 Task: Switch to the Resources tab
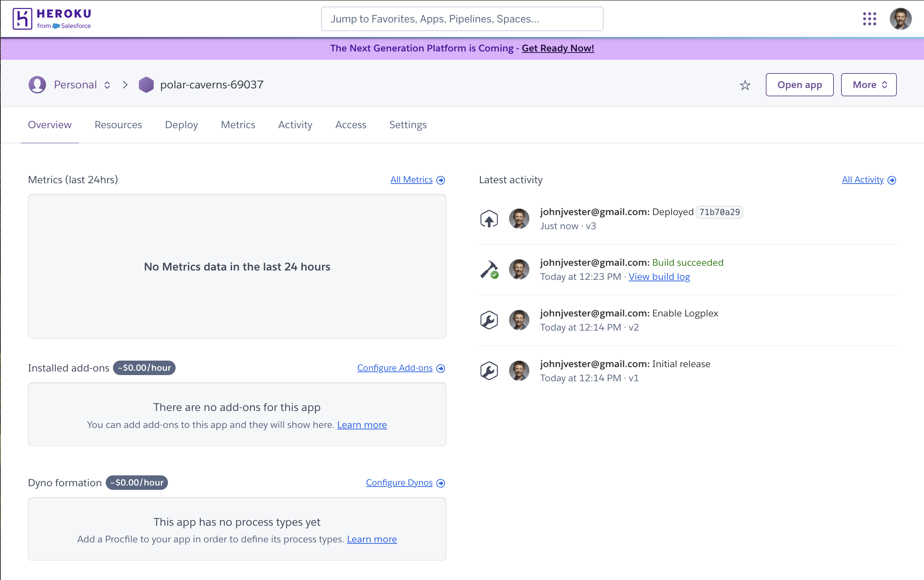(x=118, y=125)
